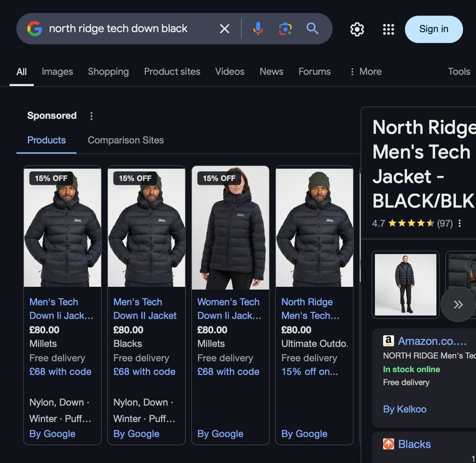Open Men's Tech Down Ii Jack... link
The width and height of the screenshot is (476, 463).
61,309
